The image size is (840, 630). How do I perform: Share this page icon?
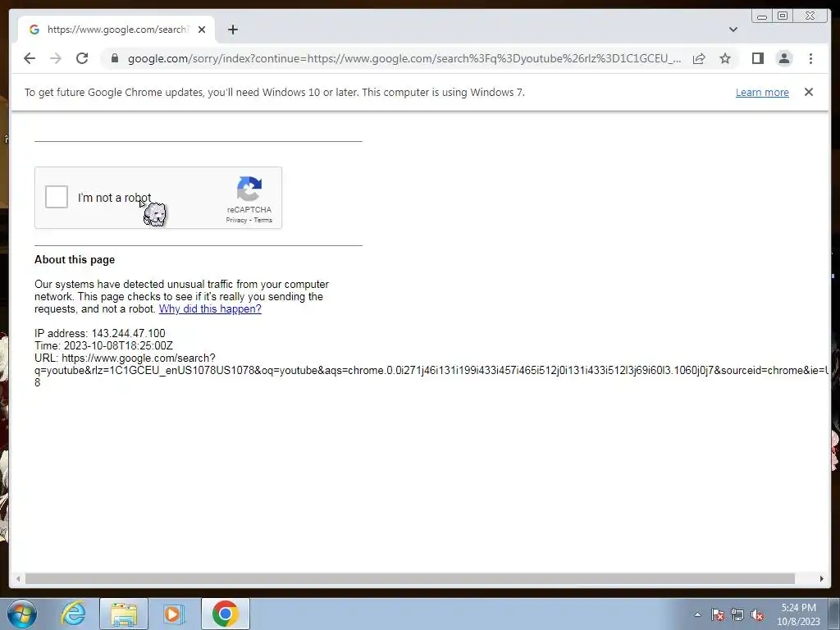699,58
